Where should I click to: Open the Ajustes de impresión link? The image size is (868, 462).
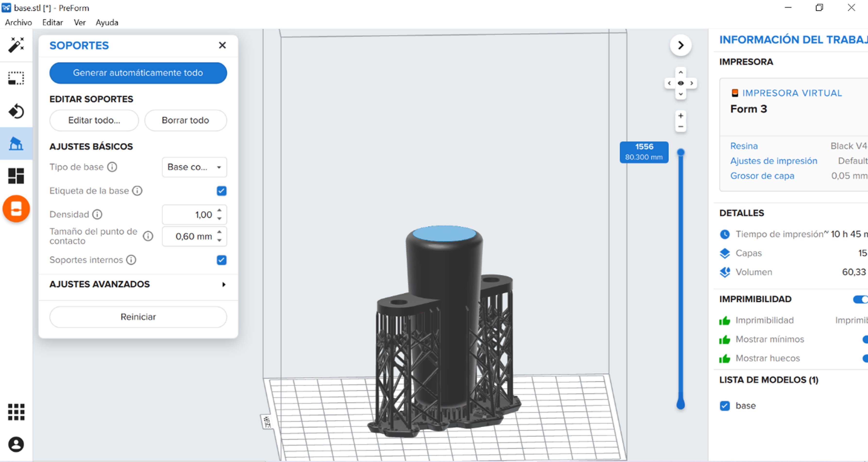pos(774,161)
